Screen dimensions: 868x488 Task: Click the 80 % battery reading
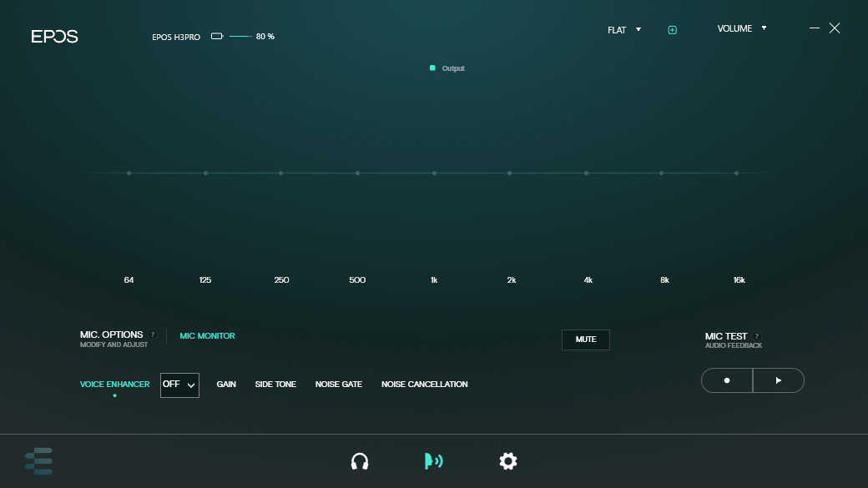pos(265,37)
